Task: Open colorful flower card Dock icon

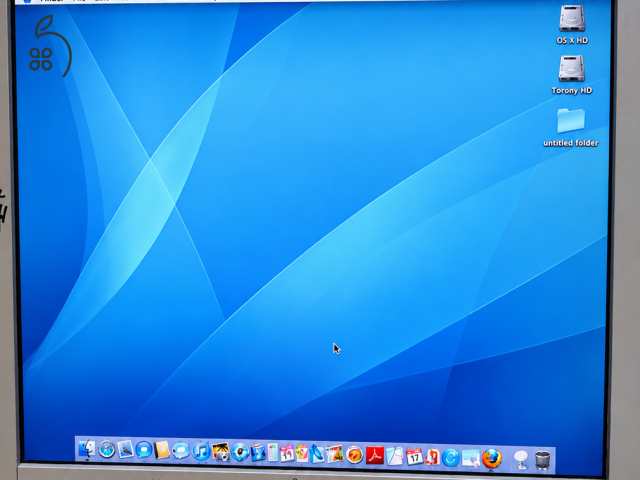Action: 302,453
